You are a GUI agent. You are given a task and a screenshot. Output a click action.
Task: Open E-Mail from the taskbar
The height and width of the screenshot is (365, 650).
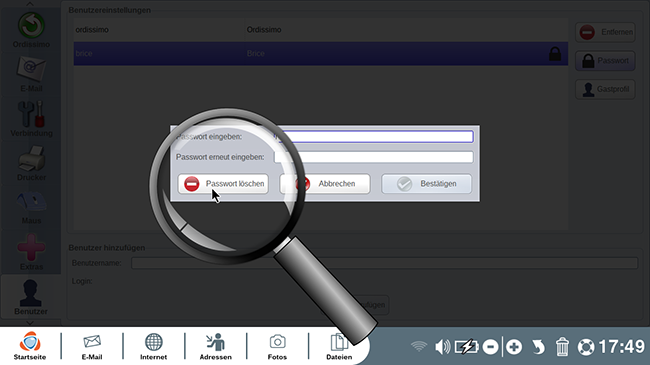(x=92, y=346)
